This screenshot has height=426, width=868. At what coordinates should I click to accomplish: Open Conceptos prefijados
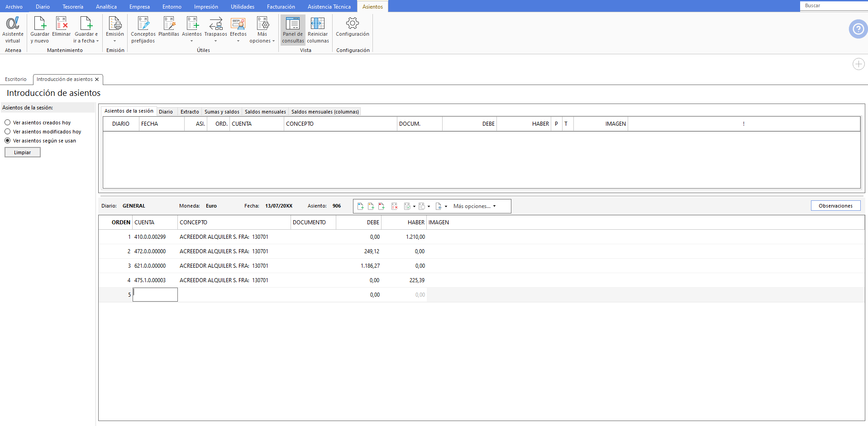pyautogui.click(x=143, y=30)
